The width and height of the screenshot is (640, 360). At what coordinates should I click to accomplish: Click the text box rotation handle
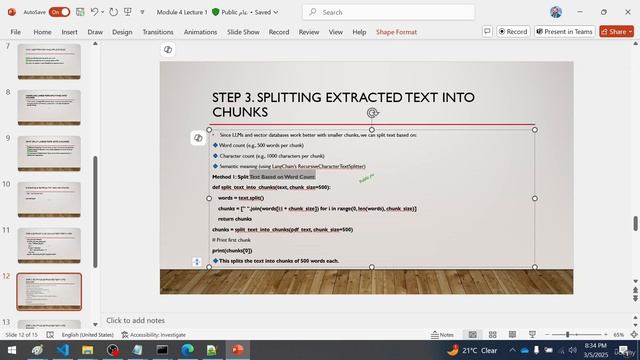point(372,113)
